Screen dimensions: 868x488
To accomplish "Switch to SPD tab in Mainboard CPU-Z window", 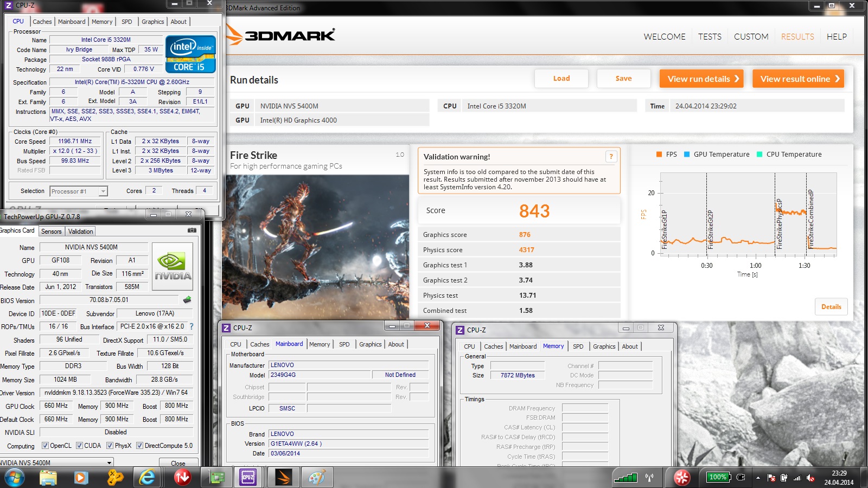I will tap(344, 344).
